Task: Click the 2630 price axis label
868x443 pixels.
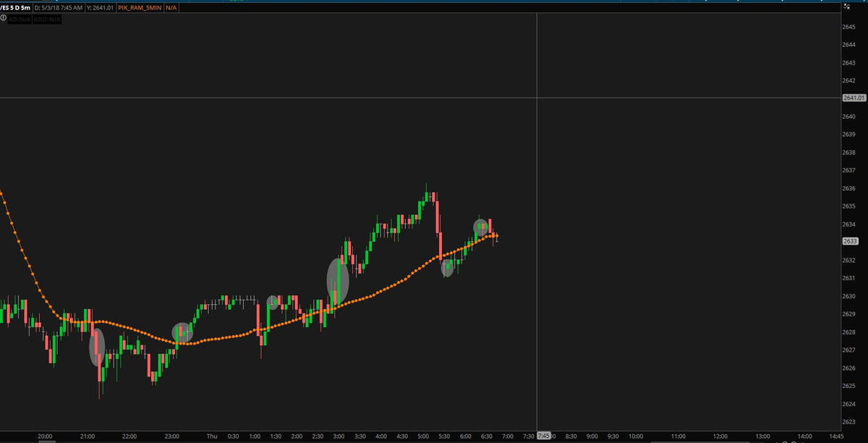Action: (x=850, y=296)
